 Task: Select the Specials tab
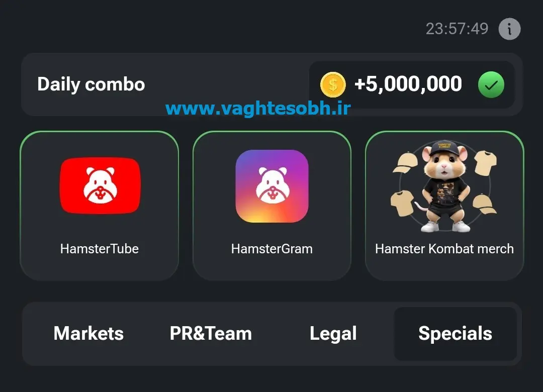(x=456, y=334)
